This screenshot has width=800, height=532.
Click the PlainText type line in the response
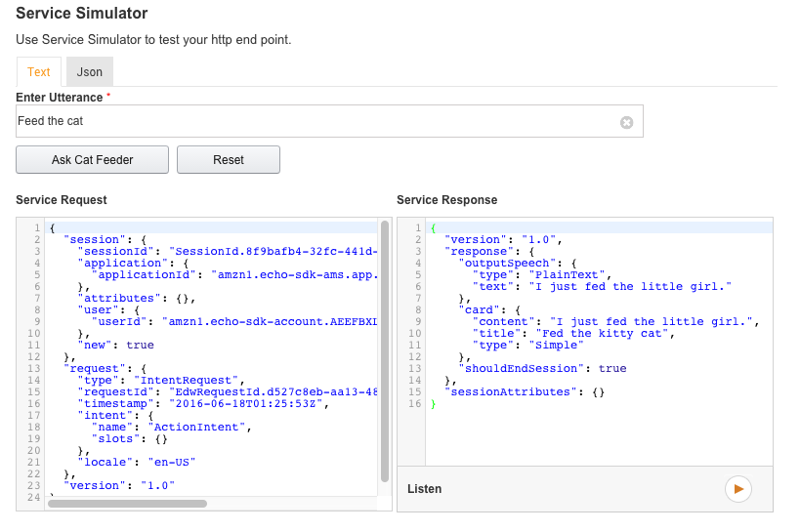[x=549, y=274]
